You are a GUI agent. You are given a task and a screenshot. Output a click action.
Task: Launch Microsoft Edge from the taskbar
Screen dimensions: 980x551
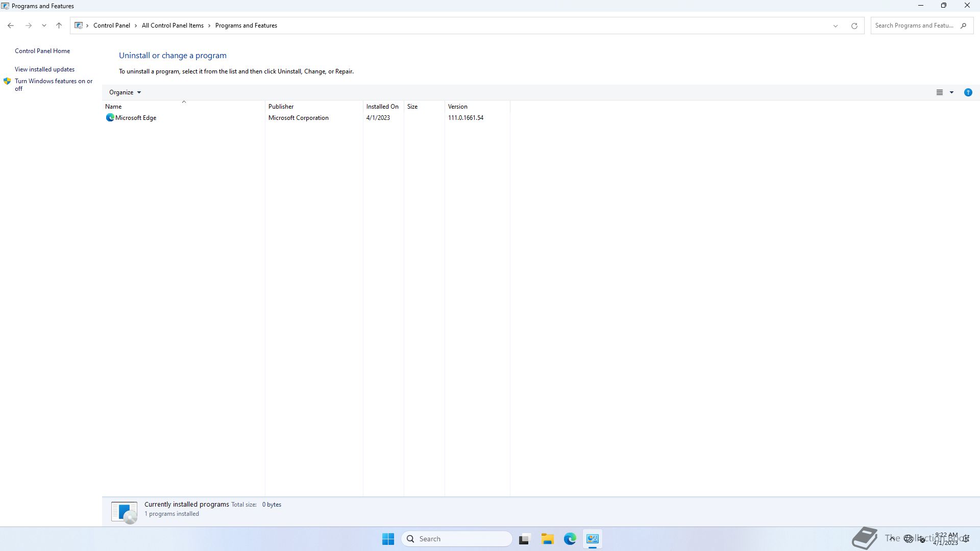pos(570,539)
